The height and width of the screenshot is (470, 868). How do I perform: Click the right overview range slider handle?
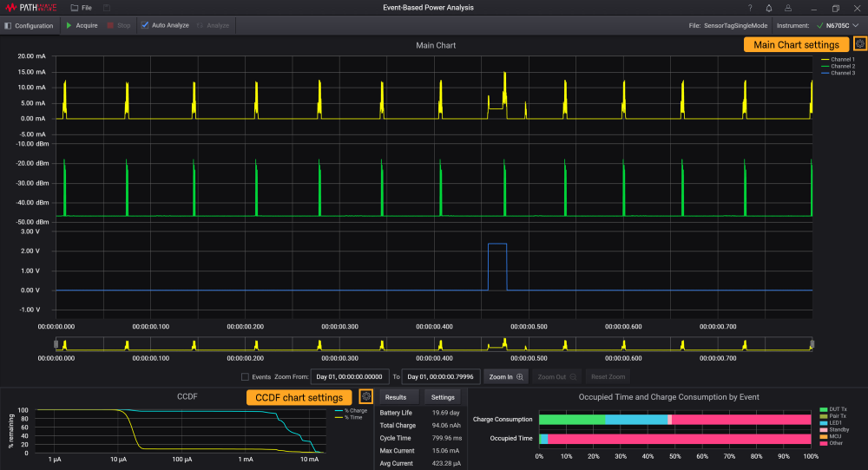pyautogui.click(x=812, y=344)
